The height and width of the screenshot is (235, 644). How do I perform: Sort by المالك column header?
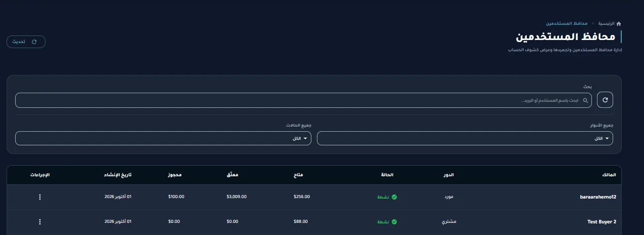[x=609, y=175]
